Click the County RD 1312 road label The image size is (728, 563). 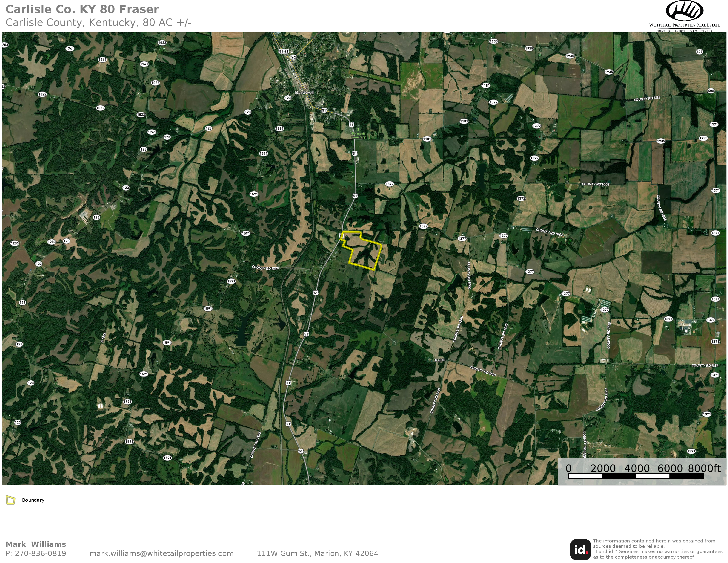click(x=647, y=99)
